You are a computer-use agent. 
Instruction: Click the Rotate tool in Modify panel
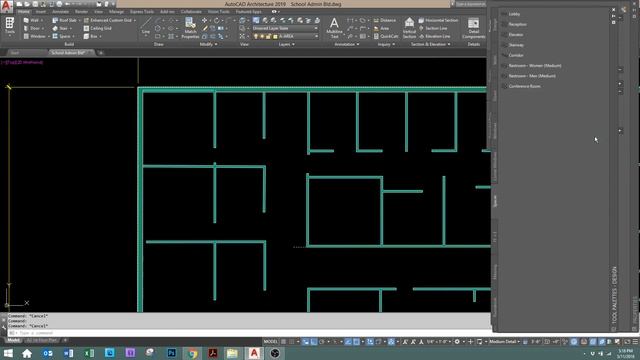coord(217,20)
